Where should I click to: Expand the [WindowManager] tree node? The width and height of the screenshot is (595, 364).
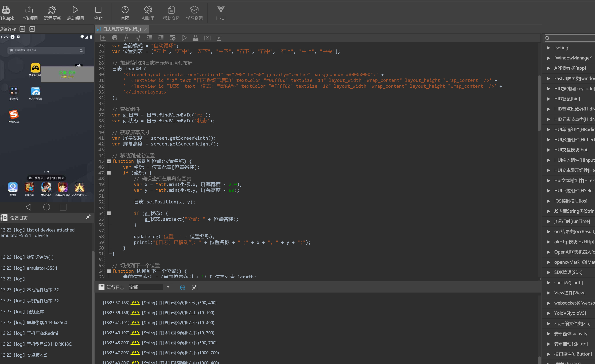(x=549, y=58)
